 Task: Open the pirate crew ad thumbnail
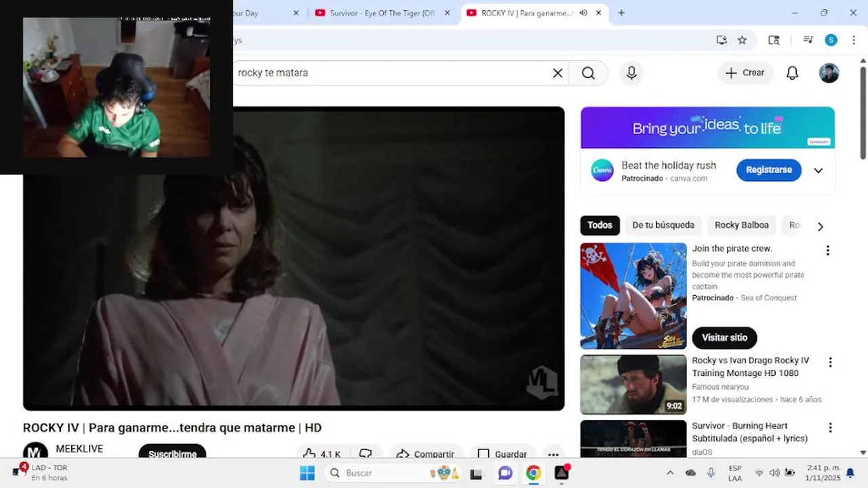click(x=633, y=296)
